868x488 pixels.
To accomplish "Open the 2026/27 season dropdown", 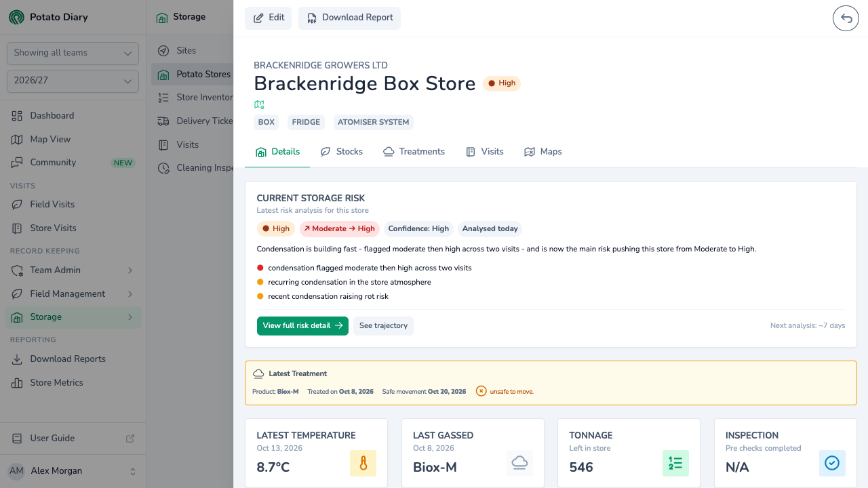I will point(73,81).
